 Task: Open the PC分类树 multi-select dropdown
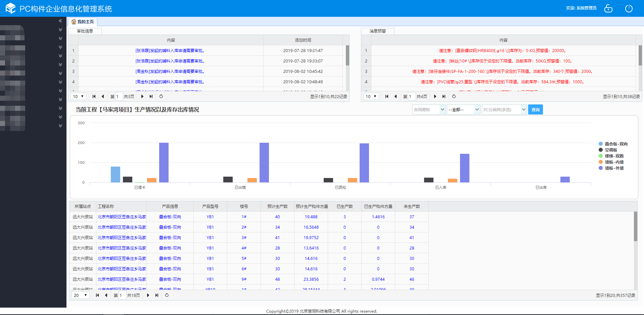tap(504, 109)
